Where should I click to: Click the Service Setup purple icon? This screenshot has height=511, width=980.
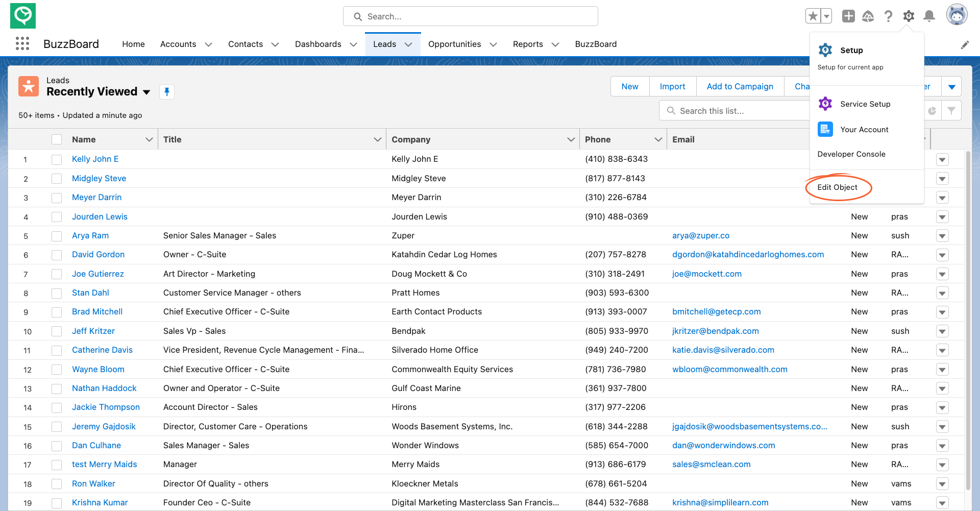(x=825, y=104)
